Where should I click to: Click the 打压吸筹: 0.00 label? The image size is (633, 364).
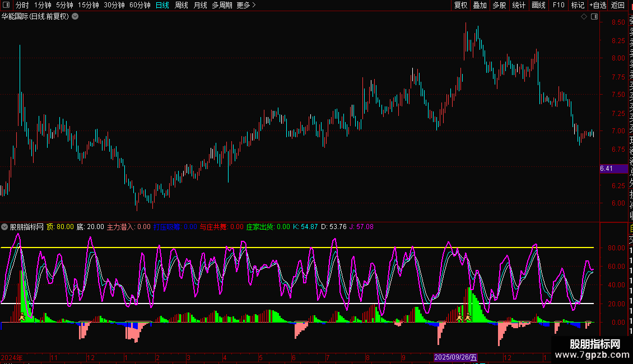point(175,227)
